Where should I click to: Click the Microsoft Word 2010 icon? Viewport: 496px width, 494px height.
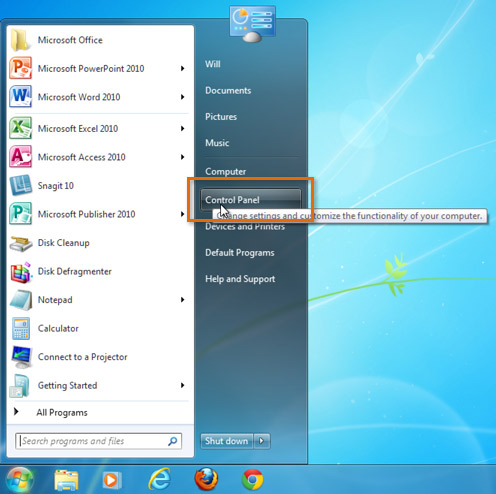click(x=21, y=97)
